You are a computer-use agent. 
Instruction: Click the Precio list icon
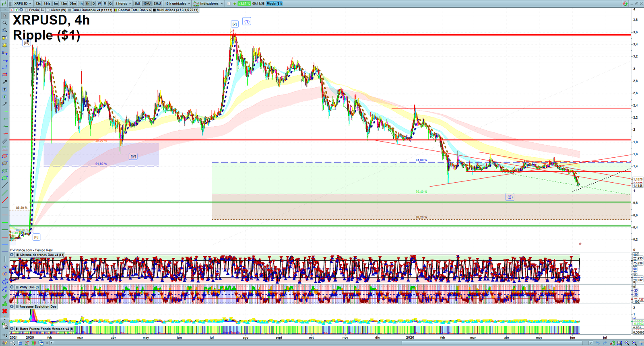[x=42, y=10]
